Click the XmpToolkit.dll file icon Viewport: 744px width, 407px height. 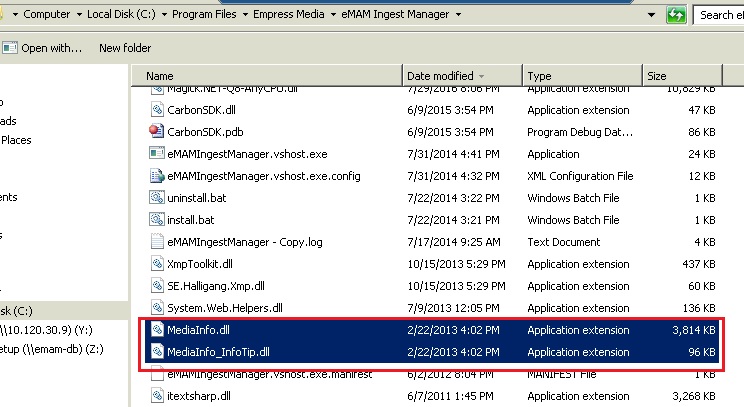click(x=157, y=264)
